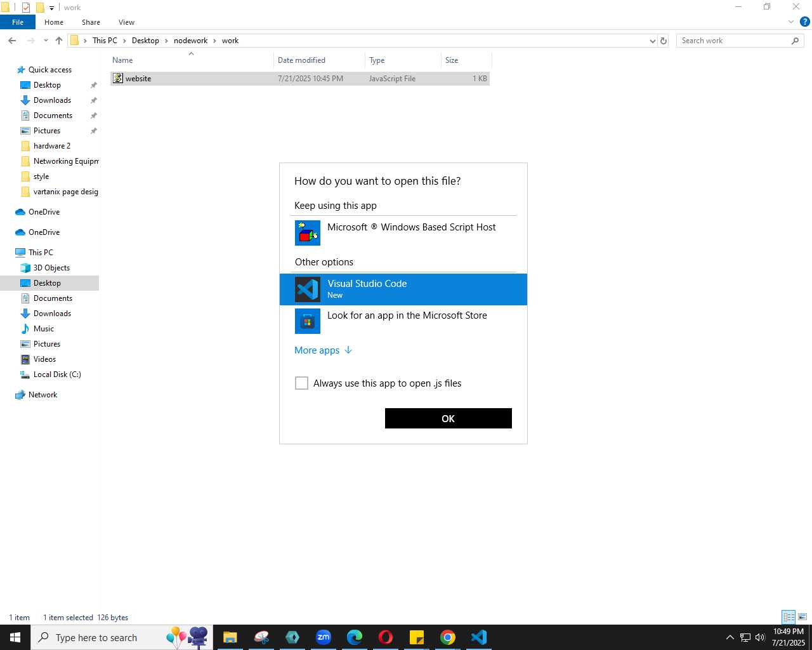Screen dimensions: 812x650
Task: Click the Properties quick access icon
Action: coord(26,8)
